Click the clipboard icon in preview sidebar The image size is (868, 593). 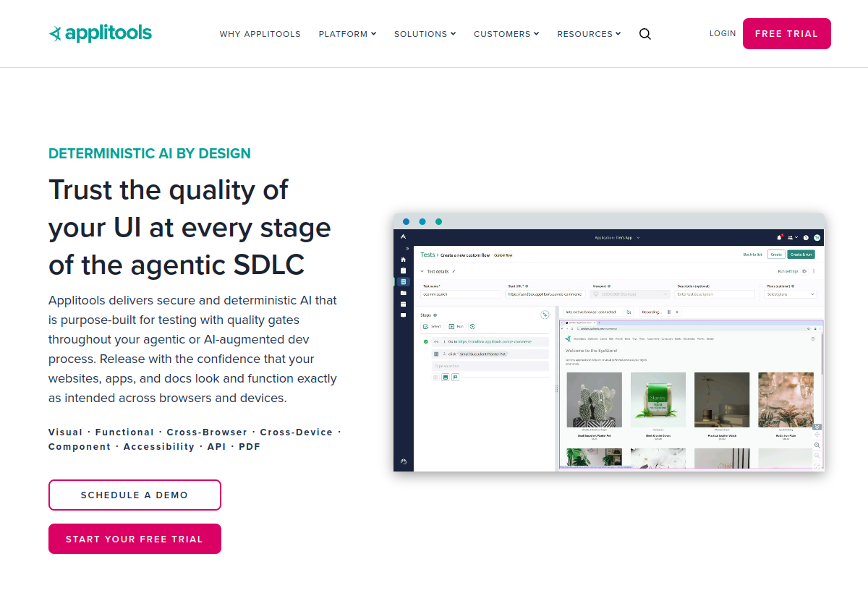(x=403, y=270)
